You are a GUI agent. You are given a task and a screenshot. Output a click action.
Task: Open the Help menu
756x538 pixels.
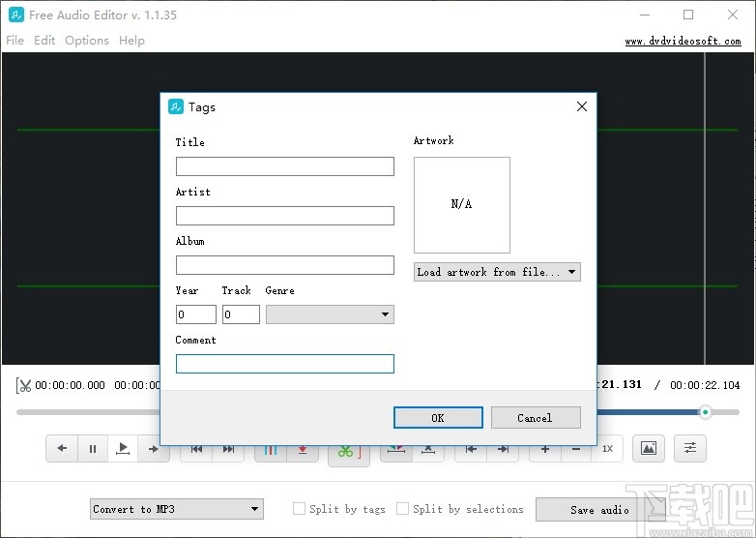coord(131,41)
